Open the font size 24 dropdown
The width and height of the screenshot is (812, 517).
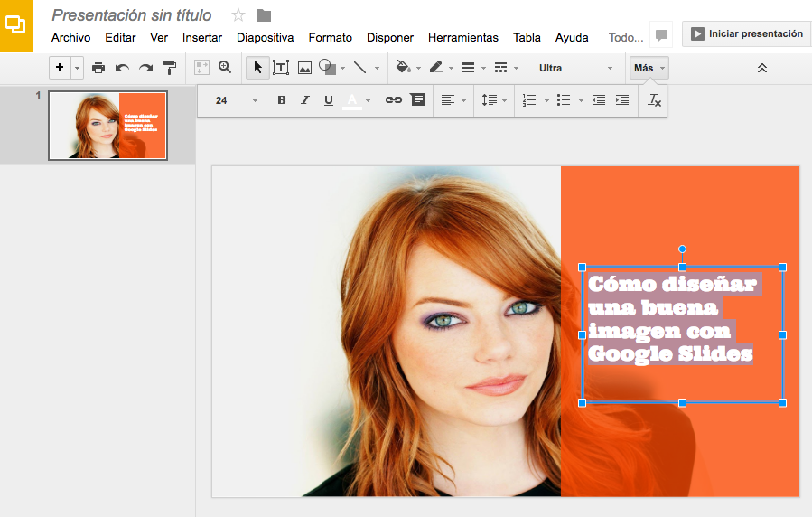coord(237,100)
